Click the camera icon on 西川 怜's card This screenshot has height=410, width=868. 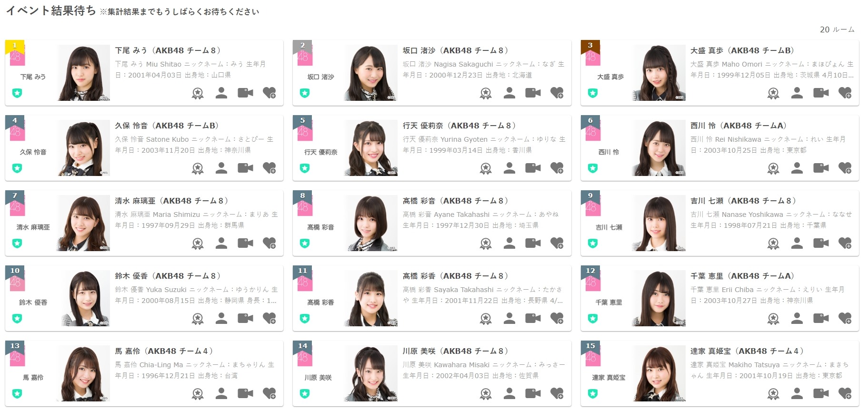tap(821, 168)
